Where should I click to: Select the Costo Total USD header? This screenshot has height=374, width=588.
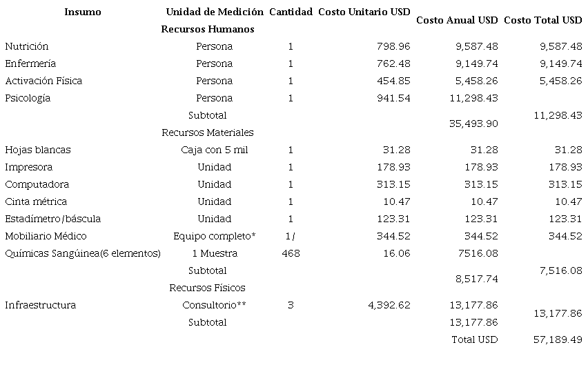(x=542, y=20)
